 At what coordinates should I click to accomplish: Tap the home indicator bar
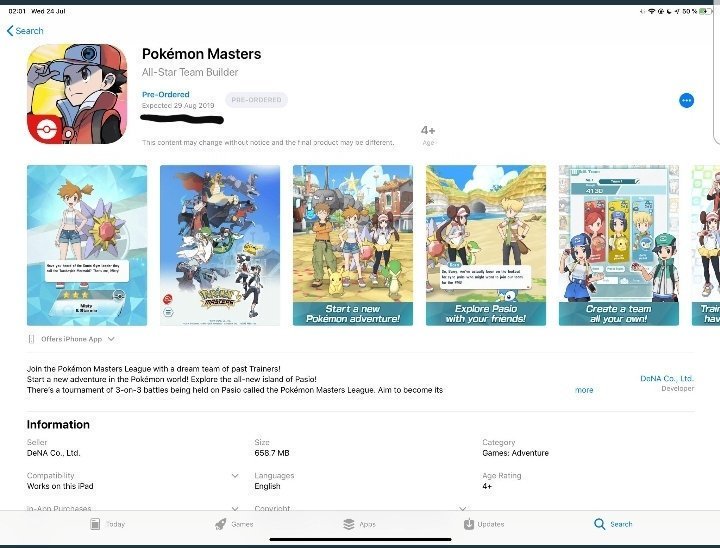point(360,540)
